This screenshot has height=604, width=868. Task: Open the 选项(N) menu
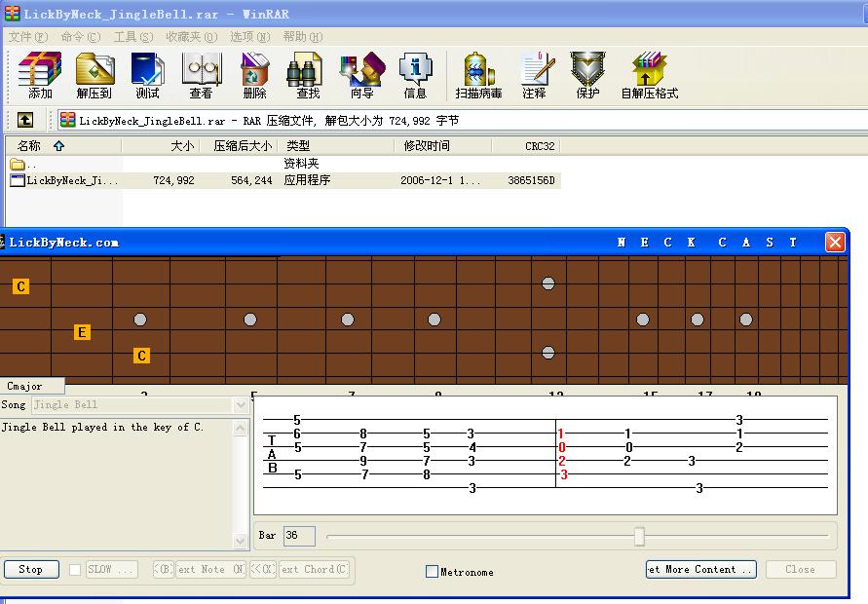point(249,37)
